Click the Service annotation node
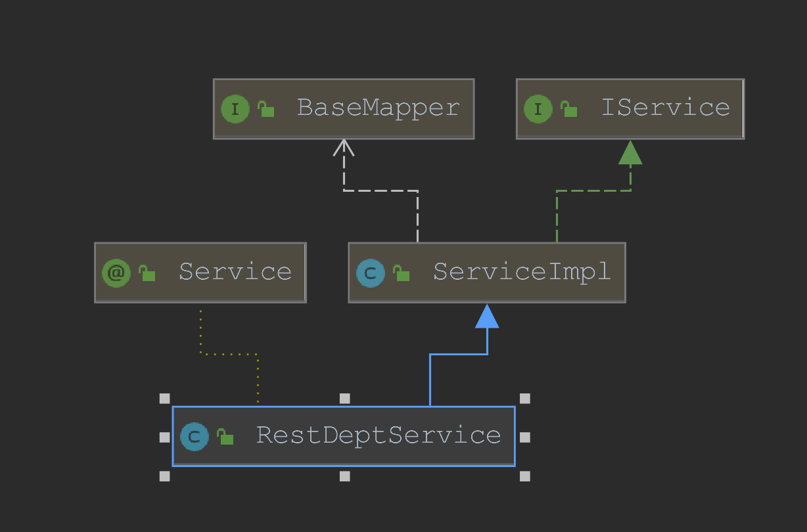 (235, 272)
